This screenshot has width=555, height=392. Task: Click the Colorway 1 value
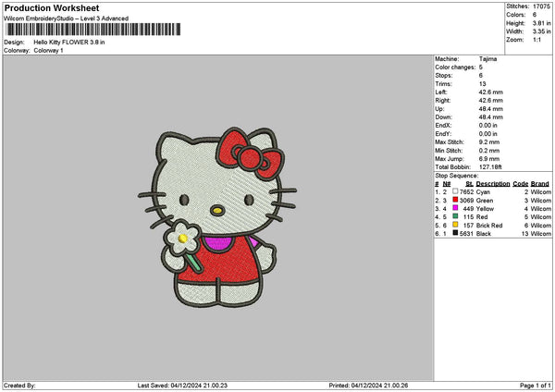48,51
